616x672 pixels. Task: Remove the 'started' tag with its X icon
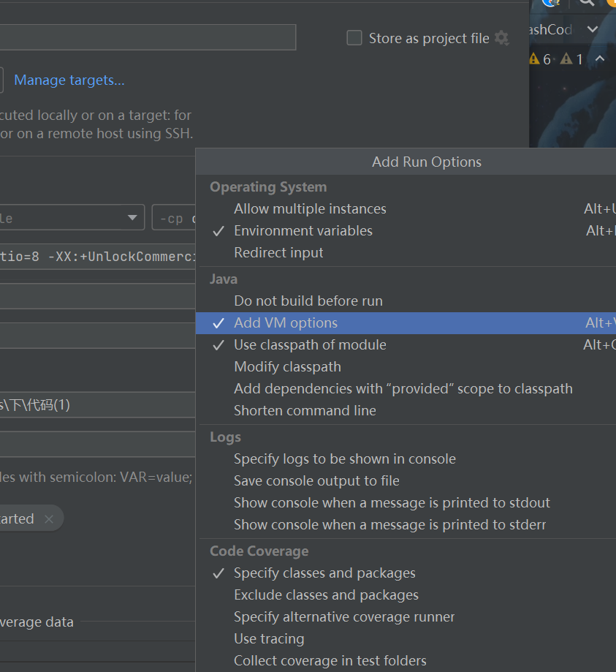49,519
